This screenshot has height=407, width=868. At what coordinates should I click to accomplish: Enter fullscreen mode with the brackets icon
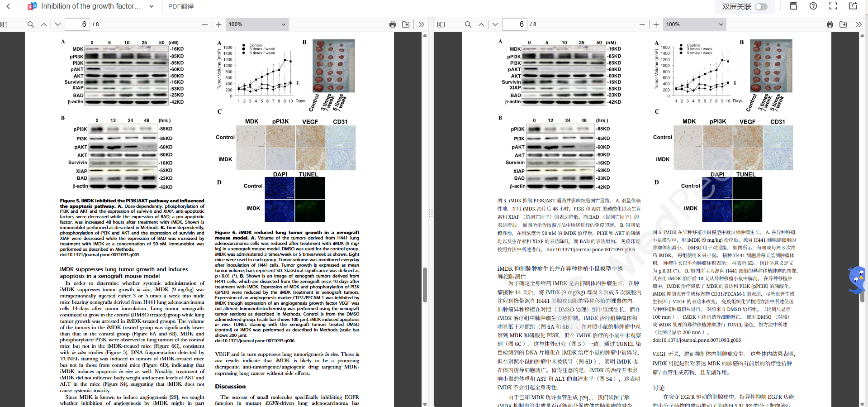[833, 6]
